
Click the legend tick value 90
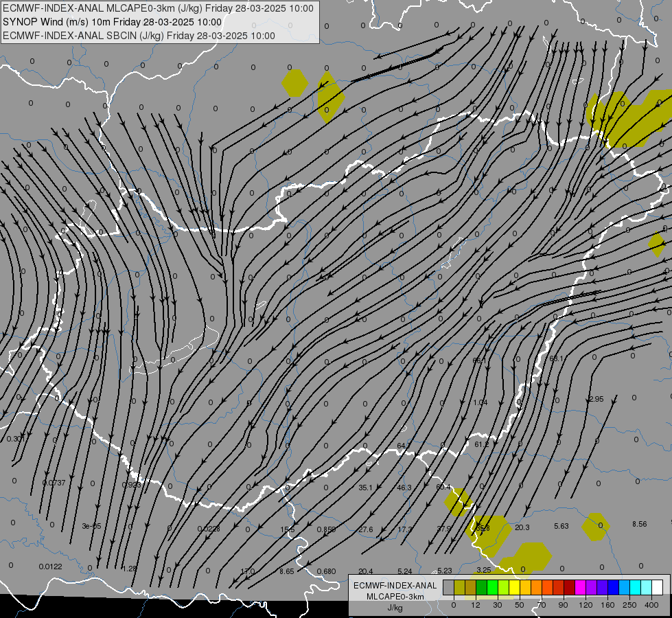tap(563, 605)
